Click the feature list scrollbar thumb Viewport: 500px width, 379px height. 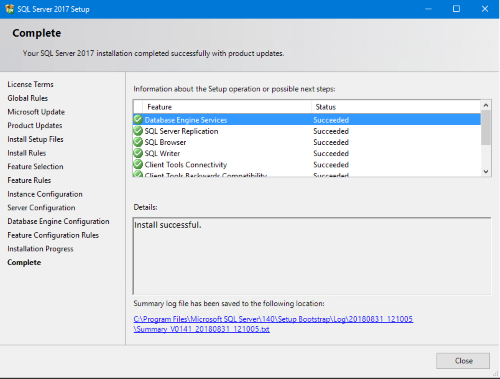[486, 127]
